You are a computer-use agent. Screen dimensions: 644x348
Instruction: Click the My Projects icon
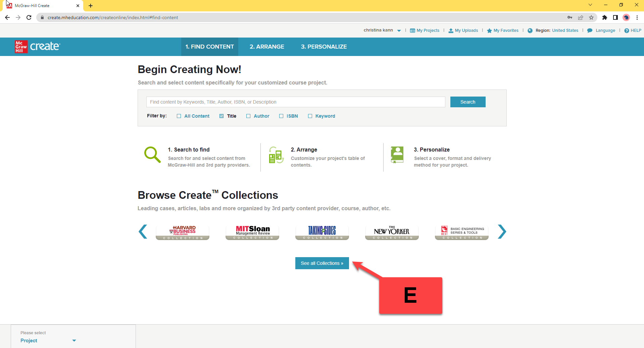413,31
